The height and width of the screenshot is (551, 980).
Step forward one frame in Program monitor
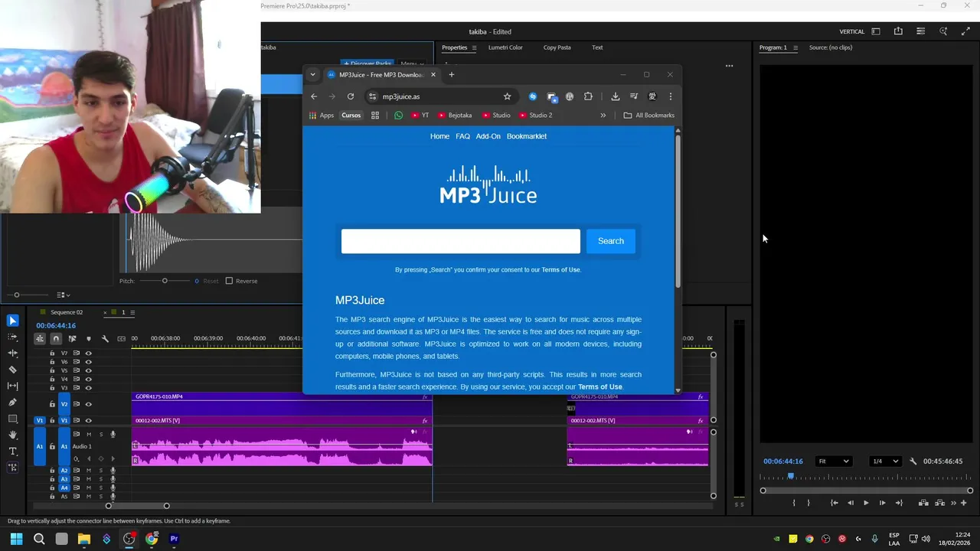pyautogui.click(x=882, y=503)
